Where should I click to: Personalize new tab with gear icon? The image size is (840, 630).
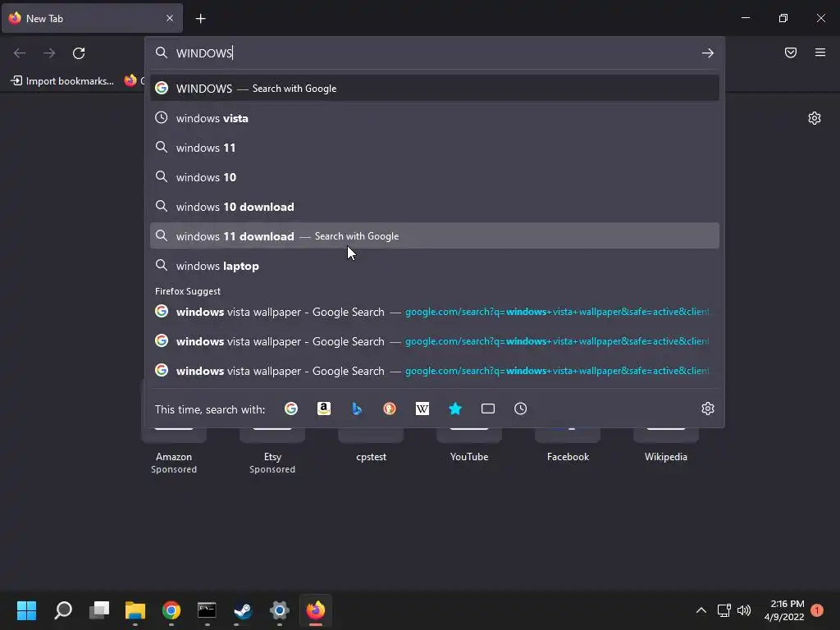tap(815, 118)
